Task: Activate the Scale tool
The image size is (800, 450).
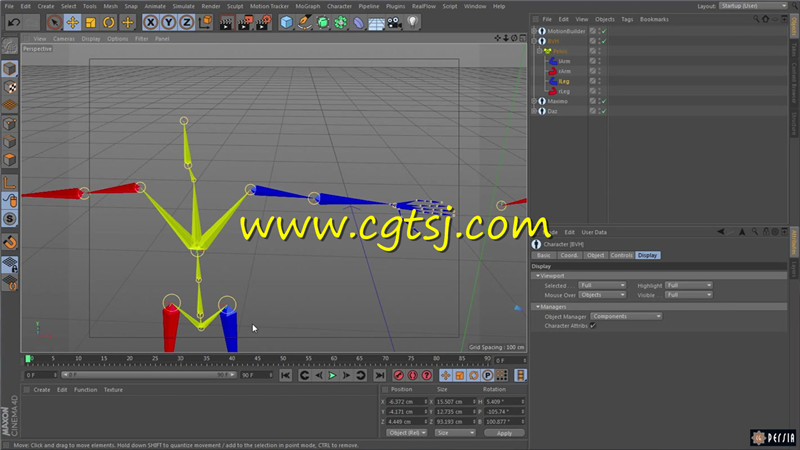Action: (90, 22)
